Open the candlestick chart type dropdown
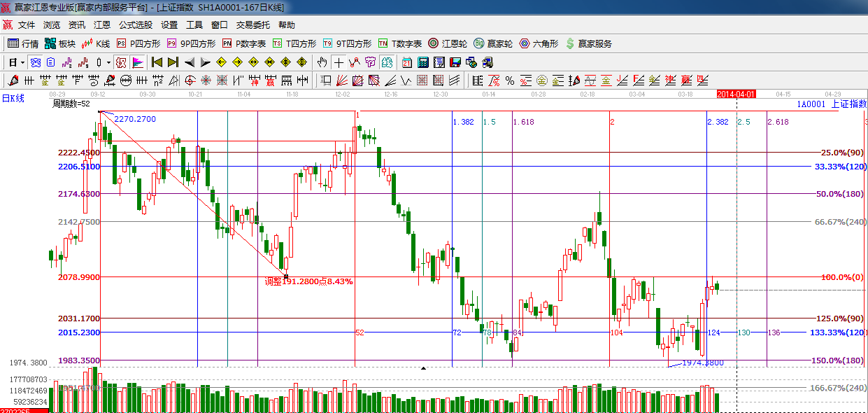This screenshot has height=413, width=868. 108,62
